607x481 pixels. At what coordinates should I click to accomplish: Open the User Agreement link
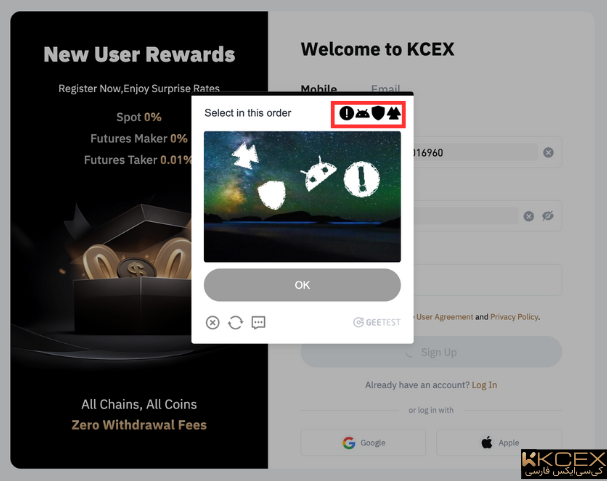(x=444, y=317)
